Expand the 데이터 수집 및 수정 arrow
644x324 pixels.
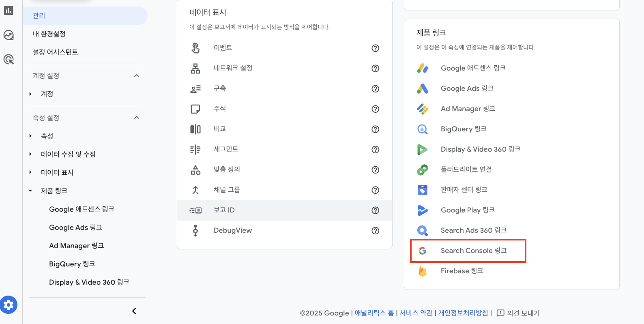(30, 154)
